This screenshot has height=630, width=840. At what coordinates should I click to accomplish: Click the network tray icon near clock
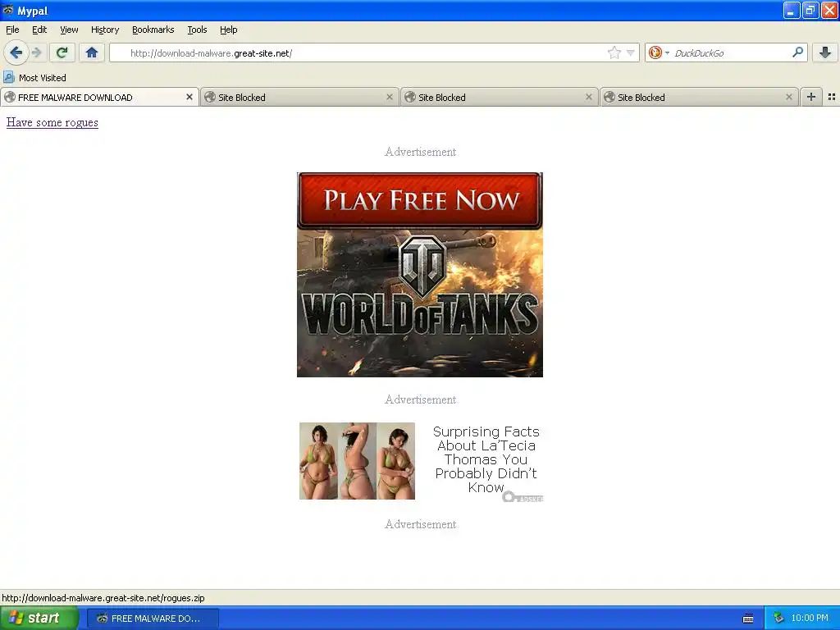[x=778, y=619]
